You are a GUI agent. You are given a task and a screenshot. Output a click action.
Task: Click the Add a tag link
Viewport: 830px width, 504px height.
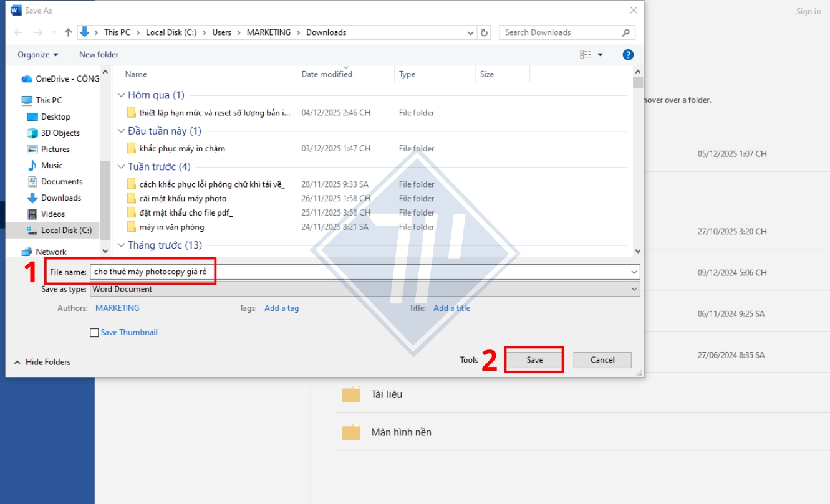click(x=281, y=308)
